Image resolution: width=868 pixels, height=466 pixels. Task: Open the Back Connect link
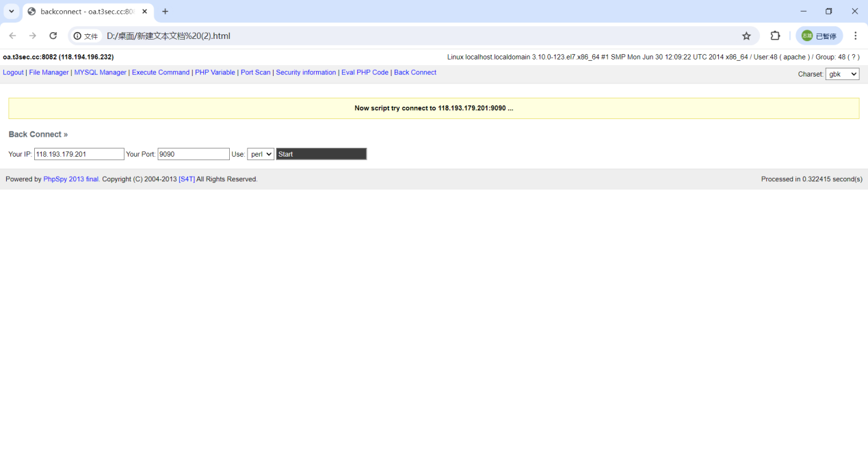click(x=415, y=73)
